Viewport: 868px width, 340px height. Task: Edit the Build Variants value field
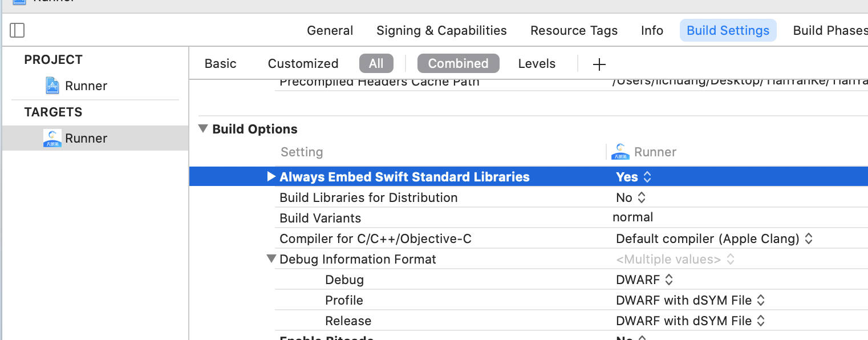(633, 217)
